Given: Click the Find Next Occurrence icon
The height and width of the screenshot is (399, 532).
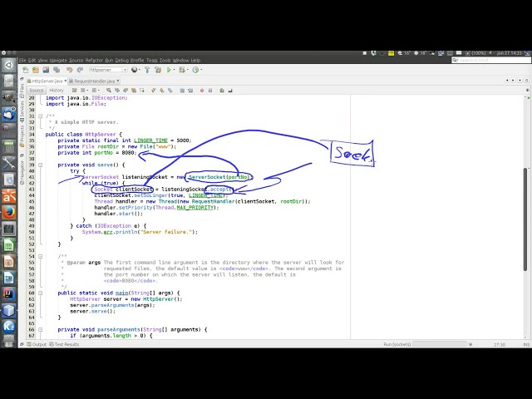Looking at the screenshot, I should 126,91.
